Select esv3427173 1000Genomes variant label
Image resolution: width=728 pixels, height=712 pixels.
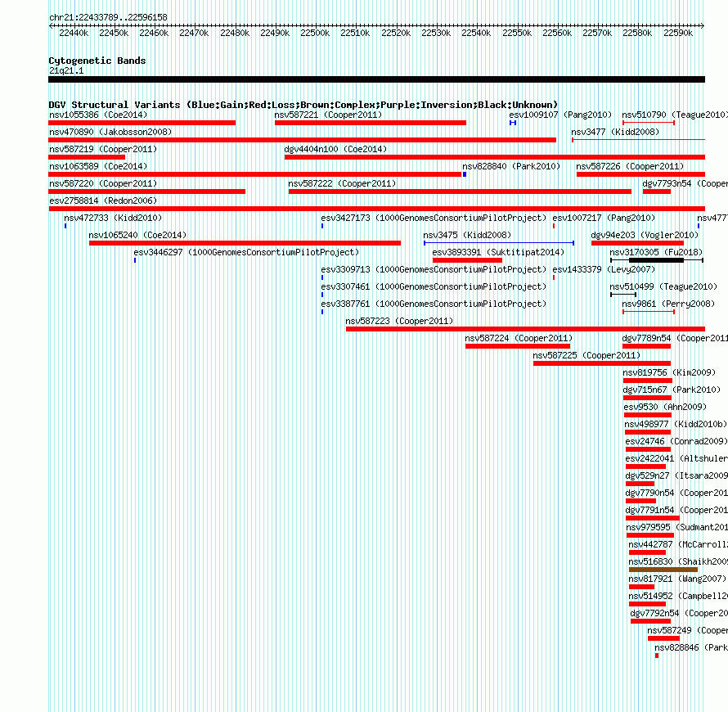click(x=434, y=218)
